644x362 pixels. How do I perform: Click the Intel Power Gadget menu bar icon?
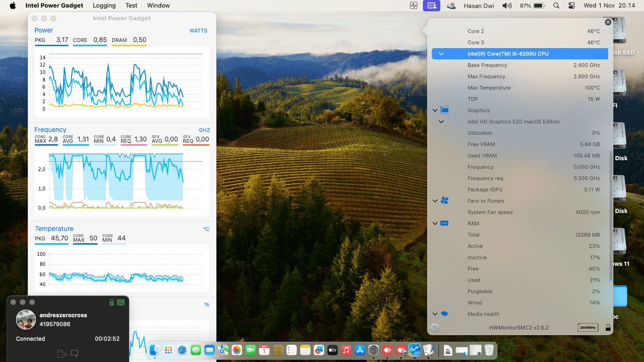413,6
